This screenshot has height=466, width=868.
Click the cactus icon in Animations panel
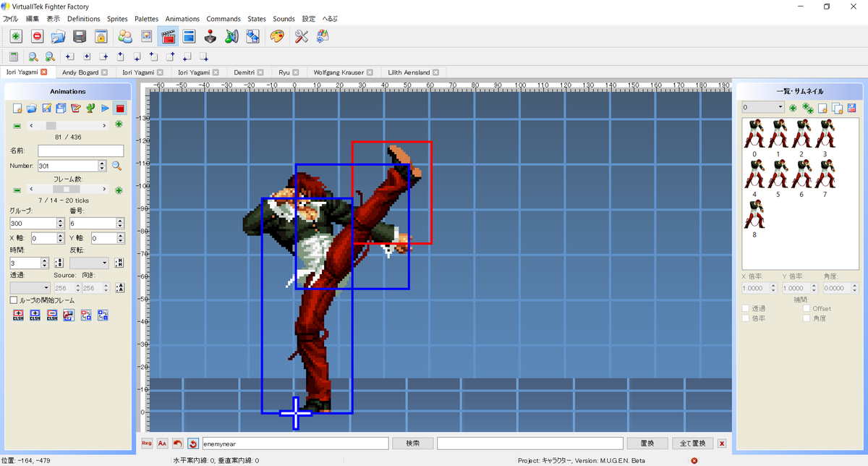click(90, 109)
